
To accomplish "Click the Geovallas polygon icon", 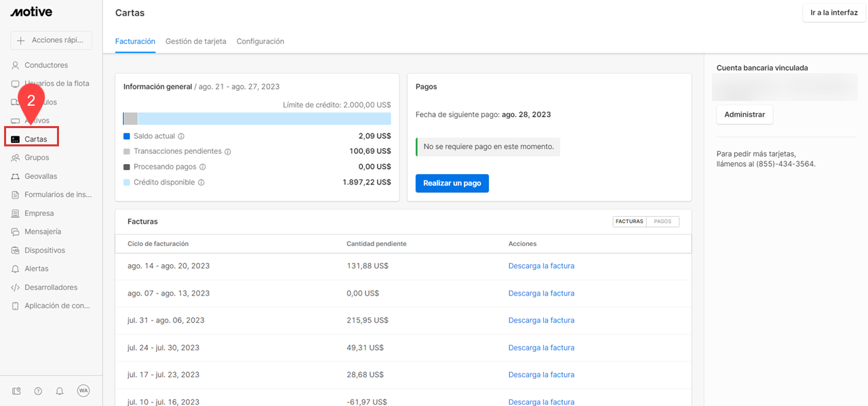I will [x=16, y=176].
